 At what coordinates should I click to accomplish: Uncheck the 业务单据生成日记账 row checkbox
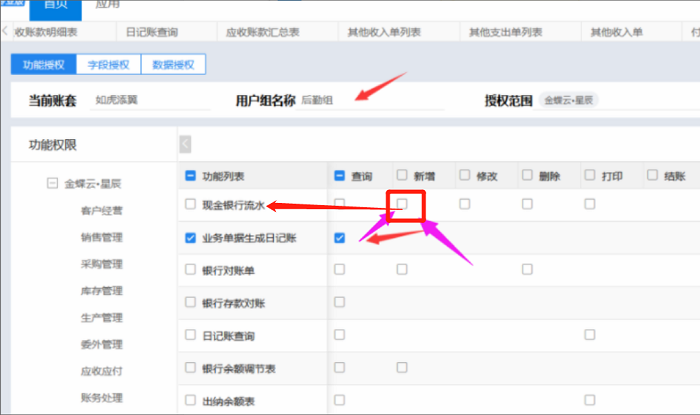click(x=191, y=237)
